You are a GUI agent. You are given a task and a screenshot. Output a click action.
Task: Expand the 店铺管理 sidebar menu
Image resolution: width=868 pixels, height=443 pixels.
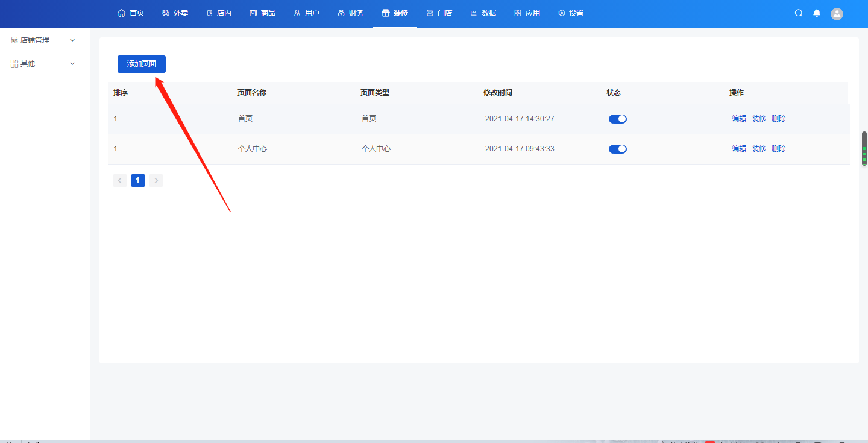click(x=43, y=40)
